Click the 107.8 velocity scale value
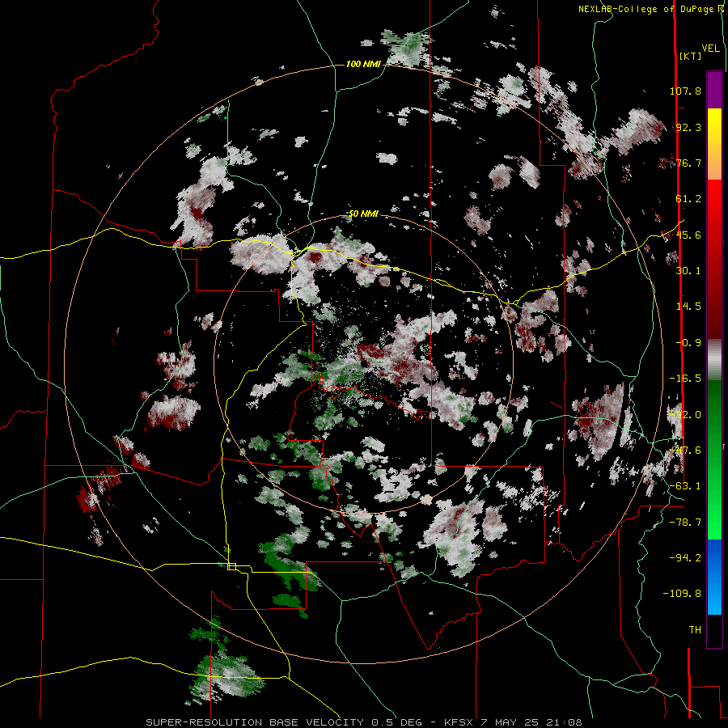 coord(685,91)
